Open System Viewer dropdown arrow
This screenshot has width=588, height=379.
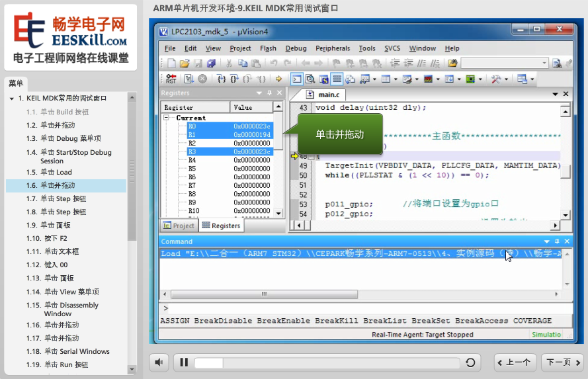pyautogui.click(x=480, y=79)
